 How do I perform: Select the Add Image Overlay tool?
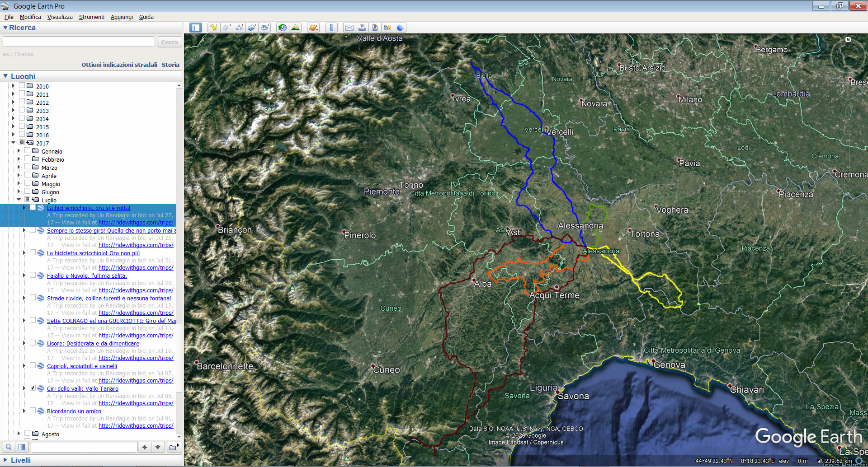pos(252,28)
